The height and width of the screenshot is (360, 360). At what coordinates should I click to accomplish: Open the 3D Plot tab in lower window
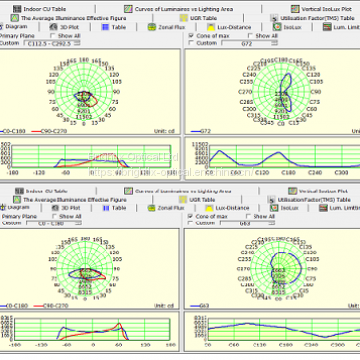[65, 208]
